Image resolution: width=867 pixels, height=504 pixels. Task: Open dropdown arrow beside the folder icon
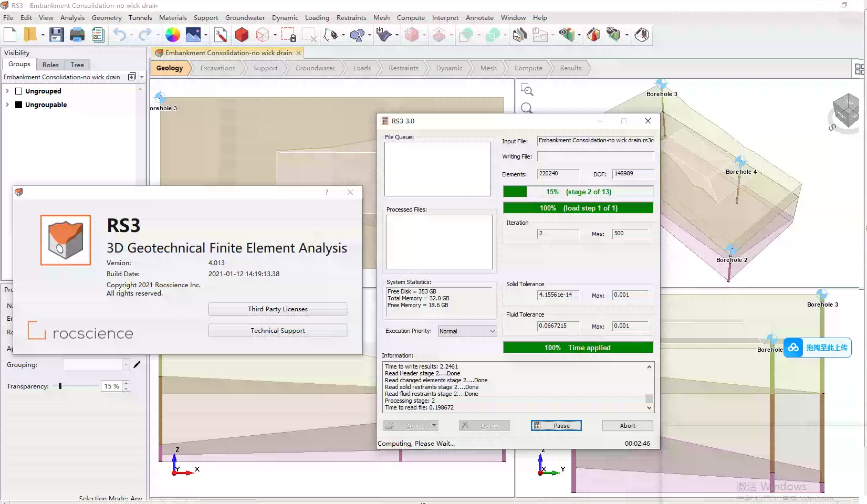pos(43,35)
